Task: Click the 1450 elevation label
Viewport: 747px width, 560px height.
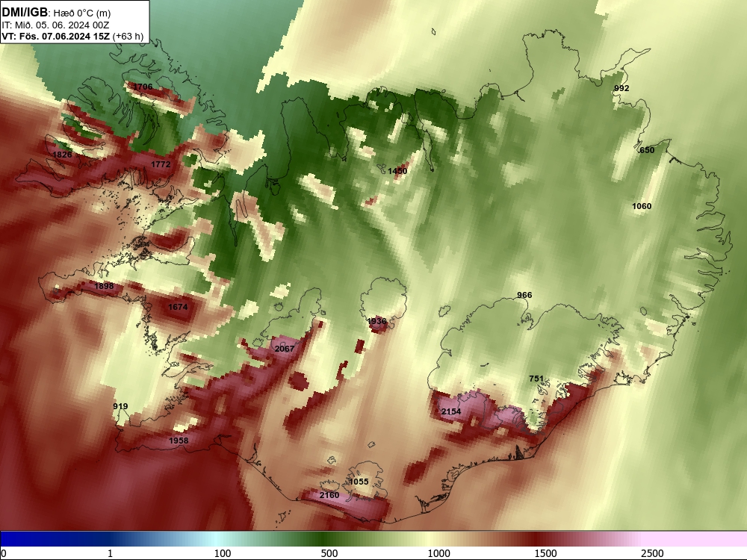Action: pyautogui.click(x=397, y=172)
